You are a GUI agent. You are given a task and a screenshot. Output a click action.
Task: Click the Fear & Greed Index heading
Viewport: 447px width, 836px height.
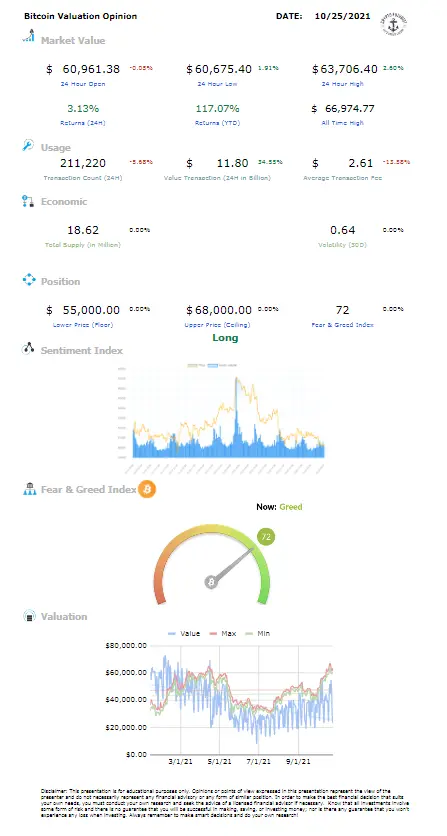tap(89, 489)
